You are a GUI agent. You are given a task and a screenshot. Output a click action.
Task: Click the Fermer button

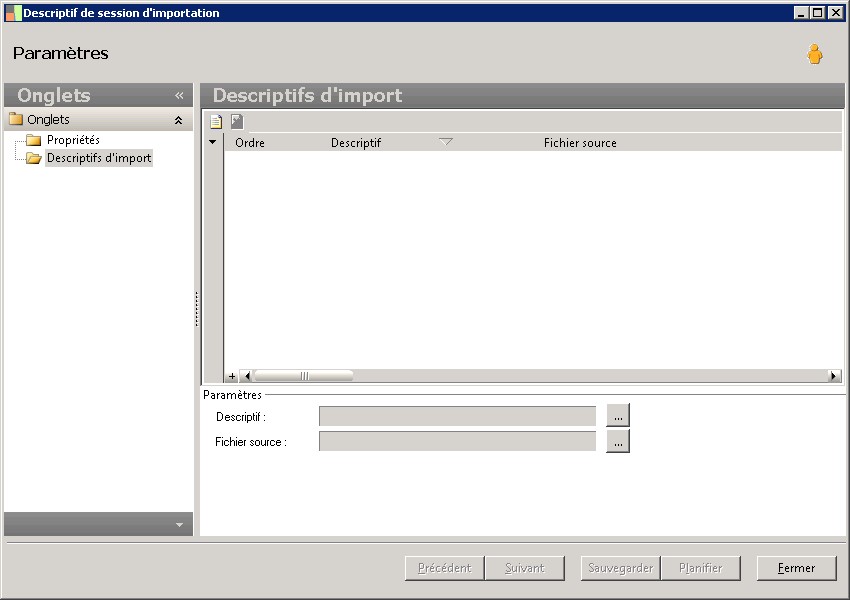pos(796,568)
